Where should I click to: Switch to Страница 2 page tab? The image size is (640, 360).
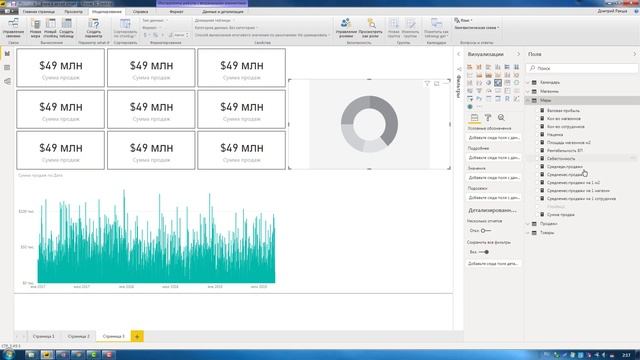tap(78, 336)
